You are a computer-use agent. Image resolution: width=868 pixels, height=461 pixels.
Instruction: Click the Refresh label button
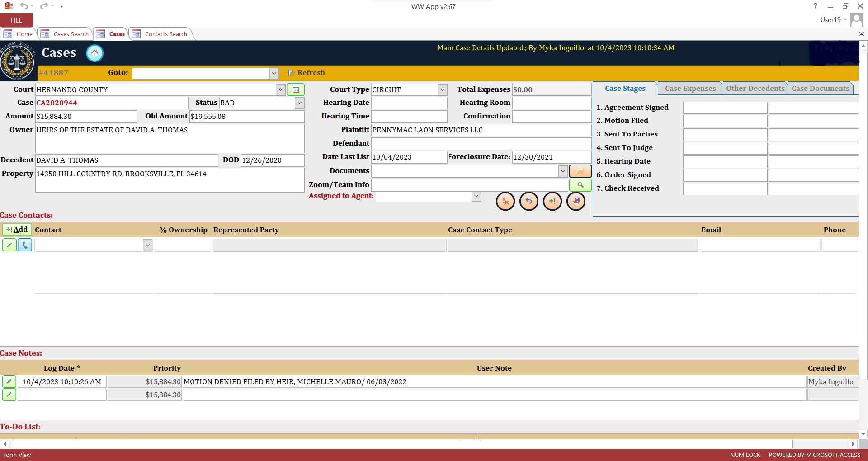pos(311,73)
